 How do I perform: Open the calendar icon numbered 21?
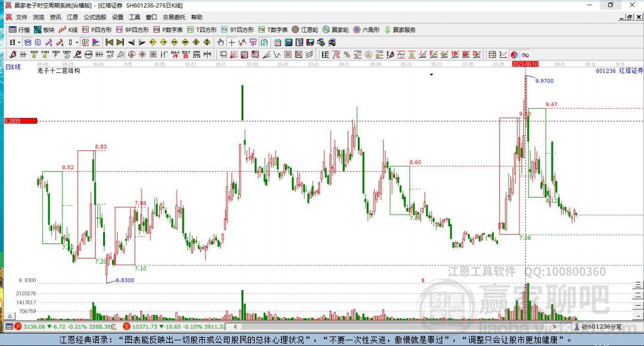pos(277,42)
